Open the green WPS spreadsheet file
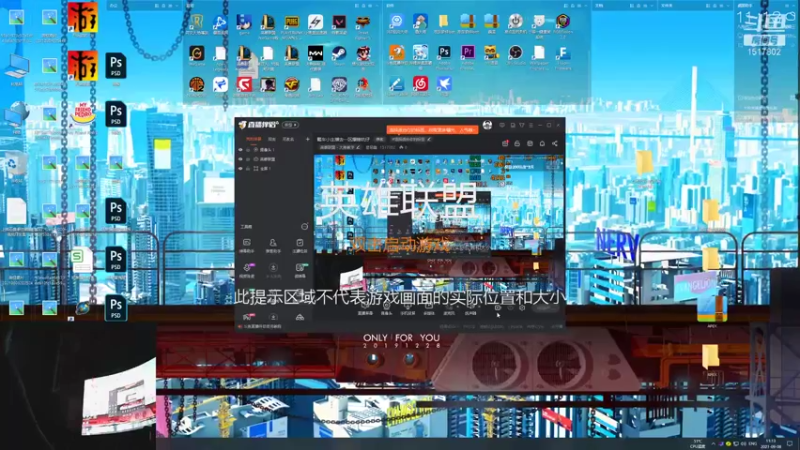This screenshot has width=800, height=450. [x=82, y=262]
